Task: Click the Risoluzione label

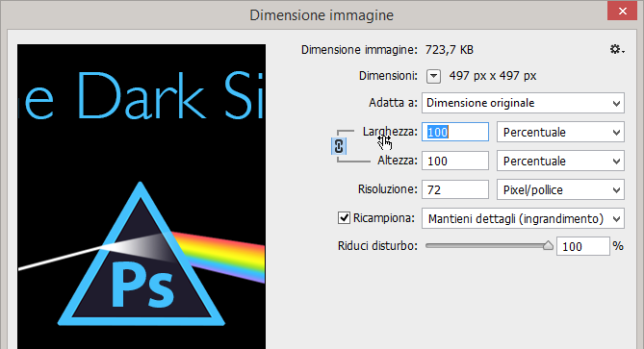Action: point(387,189)
